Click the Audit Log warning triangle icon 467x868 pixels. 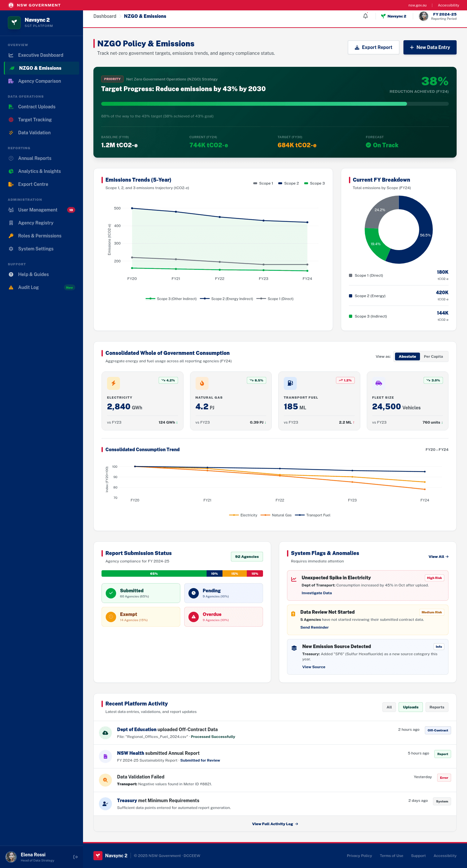click(x=11, y=287)
